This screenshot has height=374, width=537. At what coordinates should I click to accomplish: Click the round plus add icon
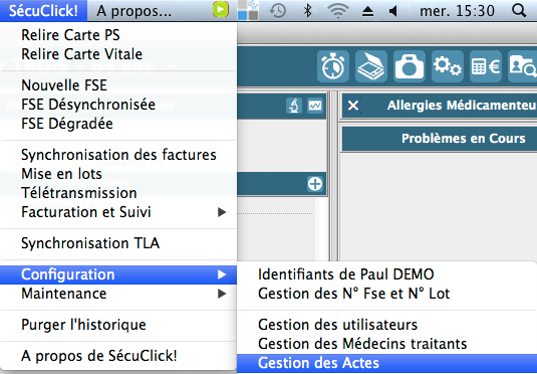[x=315, y=184]
